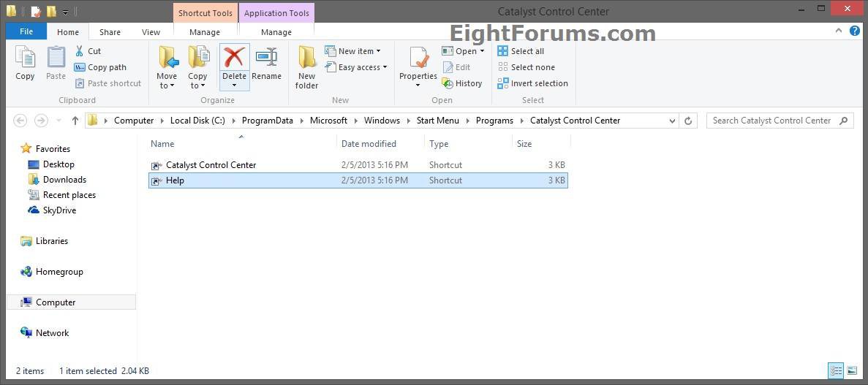Click the quick access Properties icon
The image size is (868, 385).
coord(36,12)
